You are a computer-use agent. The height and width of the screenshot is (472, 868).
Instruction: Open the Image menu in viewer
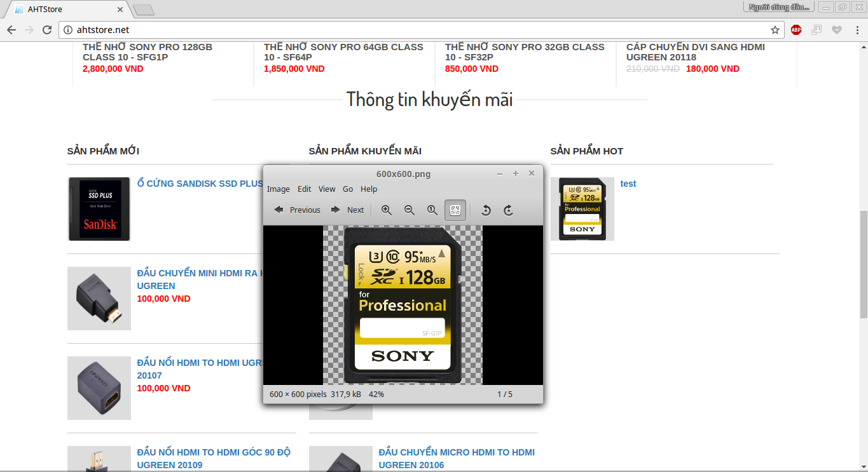click(279, 189)
